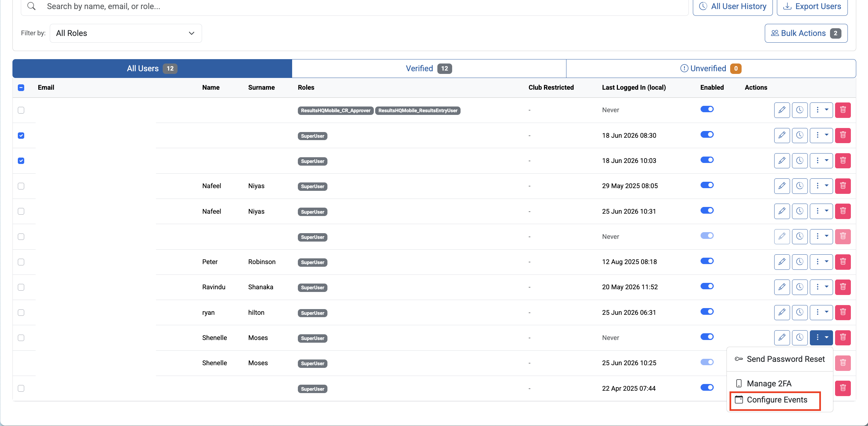Screen dimensions: 868x426
Task: Edit the Ravindu Shanaka user
Action: click(x=782, y=287)
